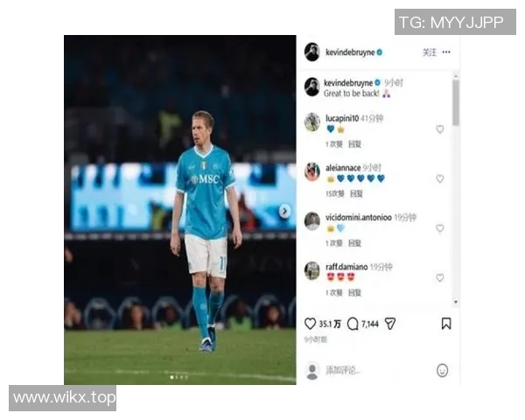Click the comments scrollbar thumb
The image size is (525, 420).
tap(456, 102)
